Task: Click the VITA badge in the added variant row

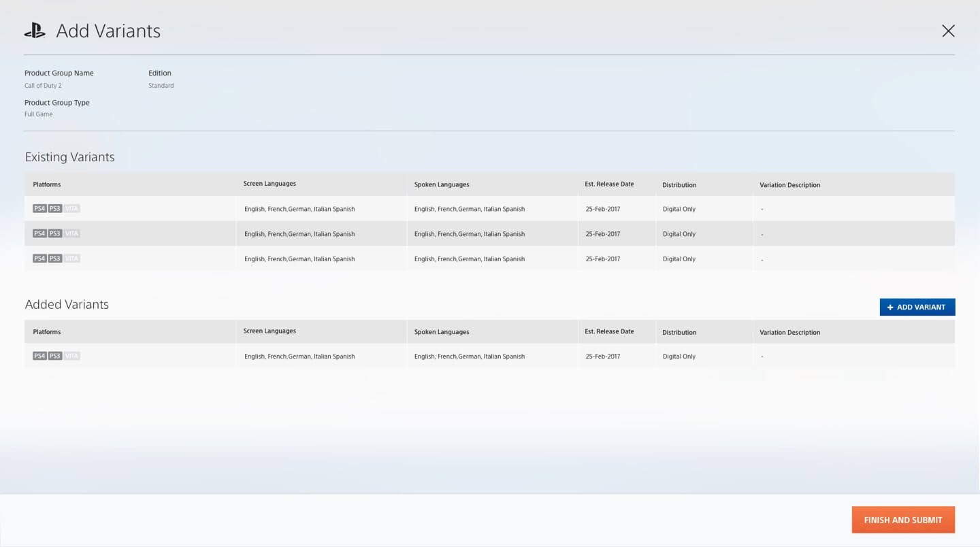Action: click(x=71, y=356)
